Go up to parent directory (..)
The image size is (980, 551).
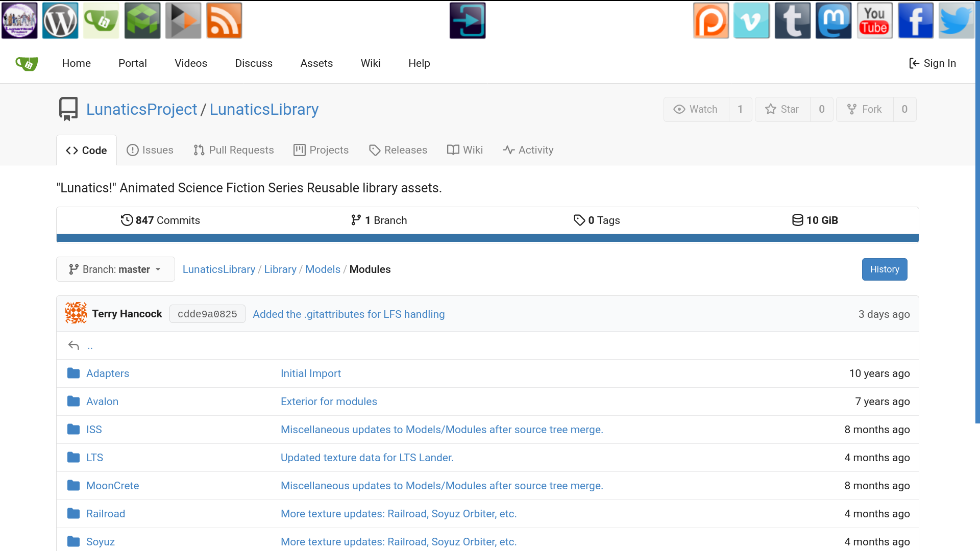click(90, 346)
